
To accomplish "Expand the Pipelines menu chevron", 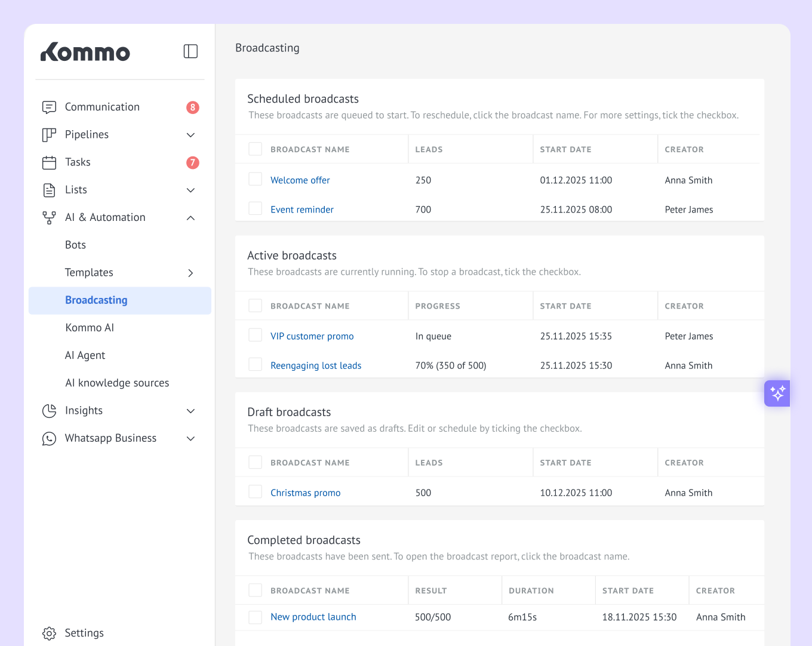I will click(190, 135).
